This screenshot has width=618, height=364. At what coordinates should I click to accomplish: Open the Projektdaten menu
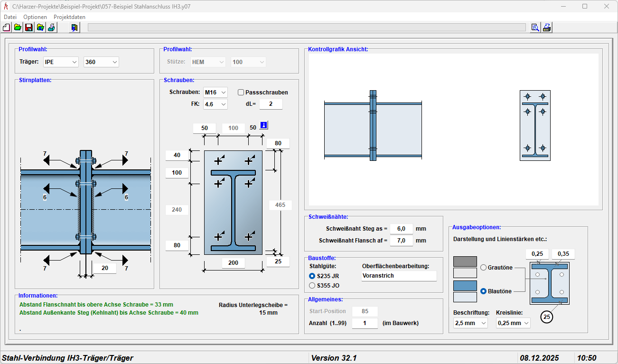(x=69, y=17)
